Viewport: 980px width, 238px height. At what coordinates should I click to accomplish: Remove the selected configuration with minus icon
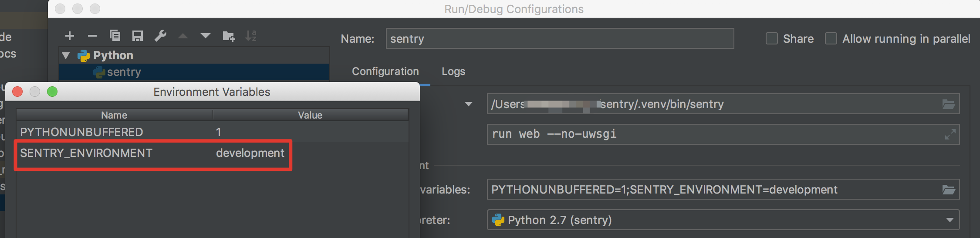[x=92, y=36]
